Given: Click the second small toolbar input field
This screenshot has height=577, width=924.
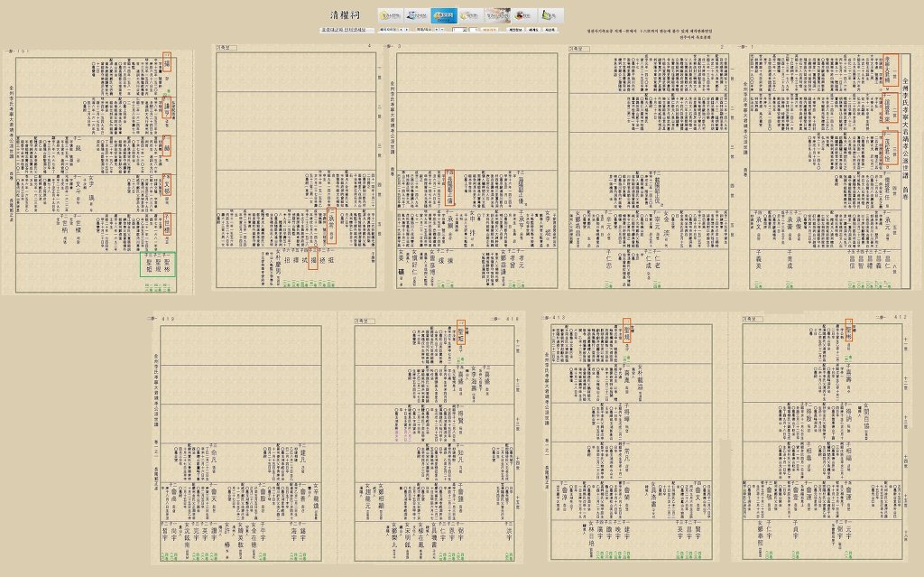Looking at the screenshot, I should pyautogui.click(x=474, y=30).
